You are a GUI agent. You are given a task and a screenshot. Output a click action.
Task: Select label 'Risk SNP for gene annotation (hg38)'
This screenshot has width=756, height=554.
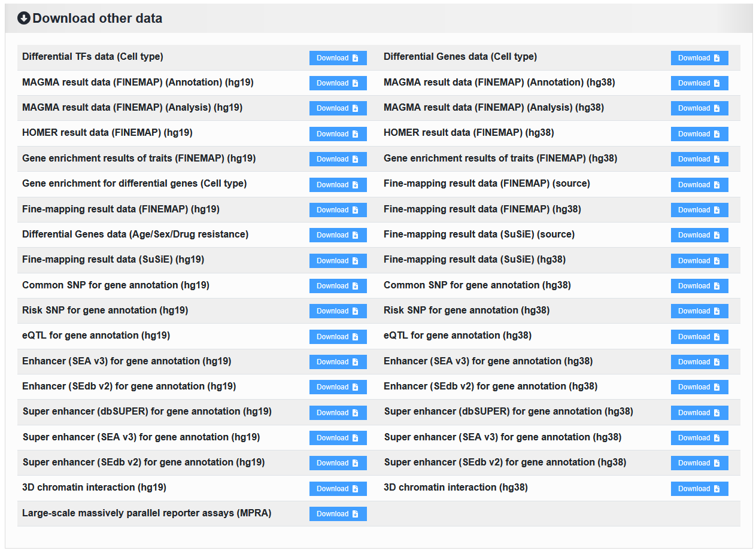click(466, 311)
